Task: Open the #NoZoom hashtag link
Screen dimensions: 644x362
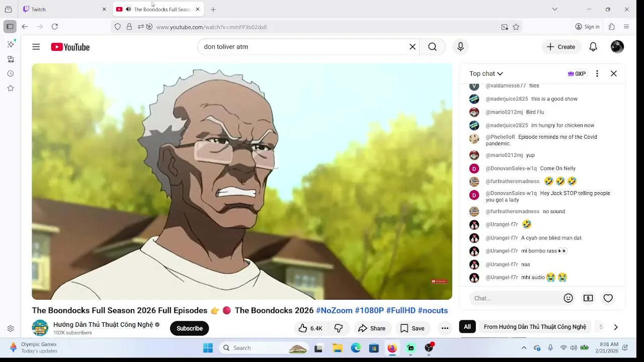Action: pyautogui.click(x=334, y=311)
